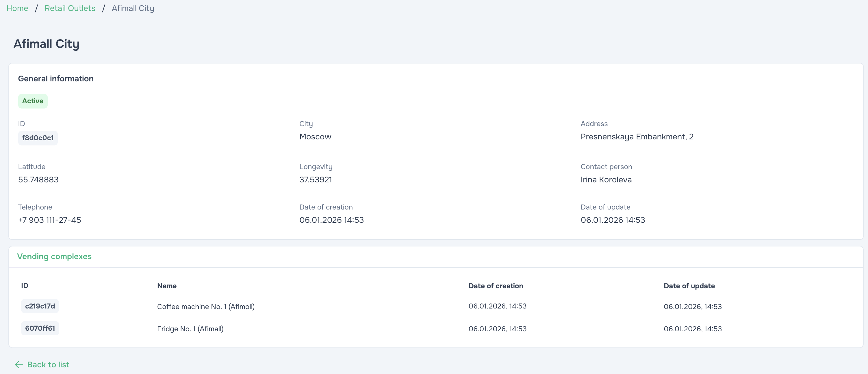This screenshot has height=374, width=868.
Task: Click the Afimall City breadcrumb item
Action: pyautogui.click(x=133, y=8)
